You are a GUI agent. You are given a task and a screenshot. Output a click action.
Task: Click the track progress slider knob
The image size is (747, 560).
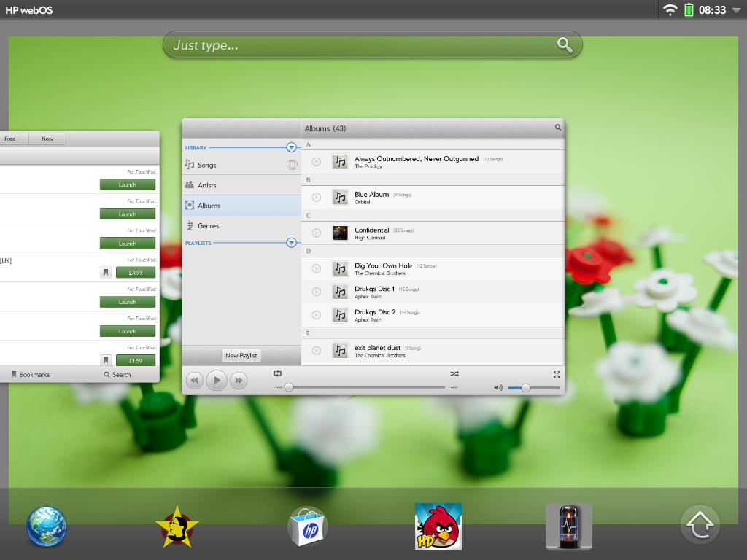[289, 388]
